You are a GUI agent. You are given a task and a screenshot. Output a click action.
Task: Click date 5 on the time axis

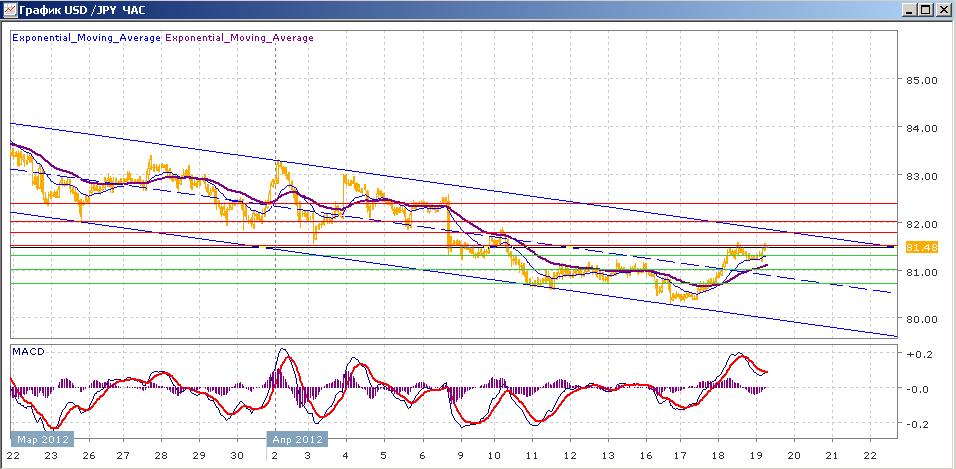point(384,456)
